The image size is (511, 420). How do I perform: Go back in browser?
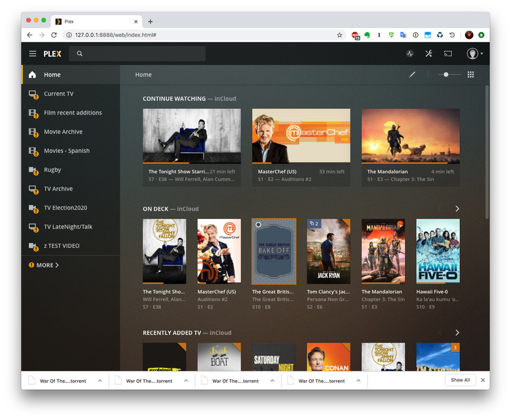coord(29,35)
